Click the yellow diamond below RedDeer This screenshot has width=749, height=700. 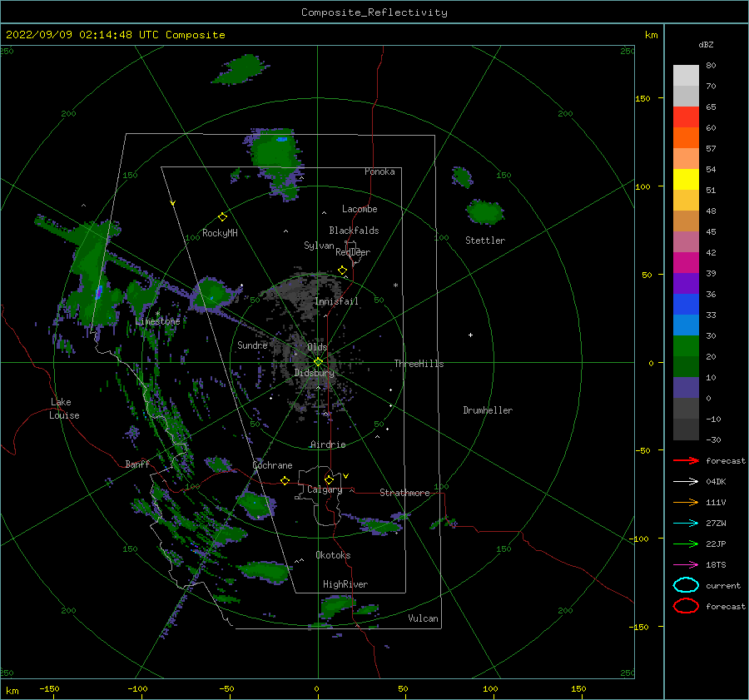point(342,271)
